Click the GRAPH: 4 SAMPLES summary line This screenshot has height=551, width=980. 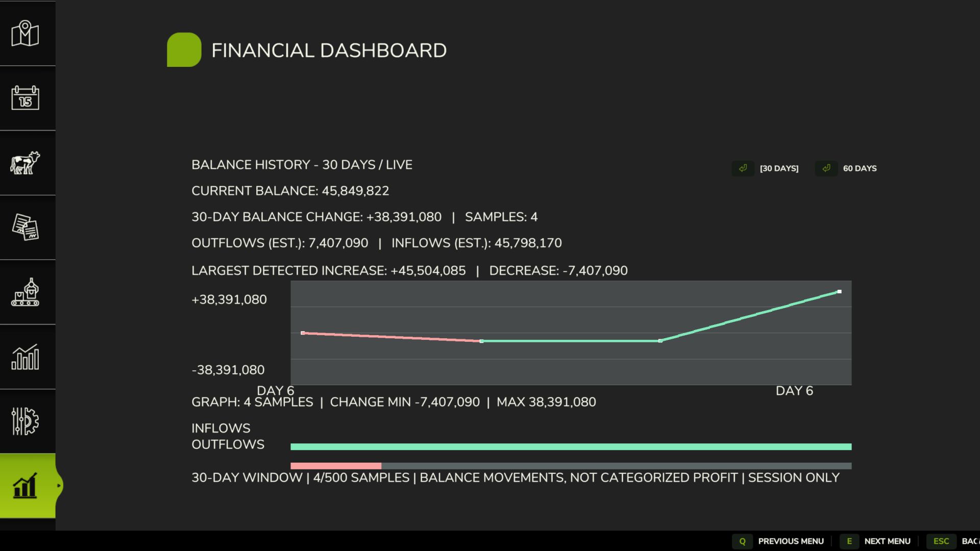click(x=394, y=402)
